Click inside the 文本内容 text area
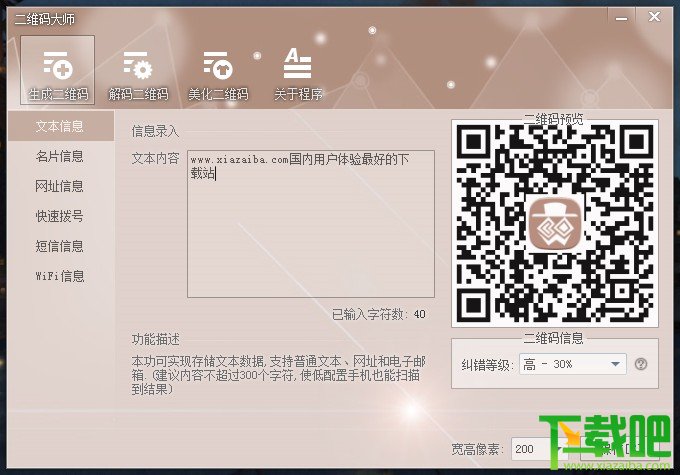The width and height of the screenshot is (680, 475). [311, 224]
